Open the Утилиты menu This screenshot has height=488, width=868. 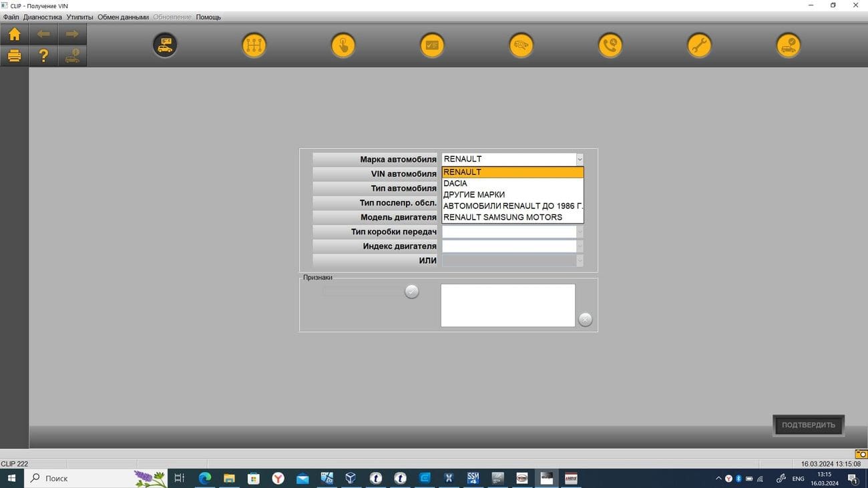80,17
